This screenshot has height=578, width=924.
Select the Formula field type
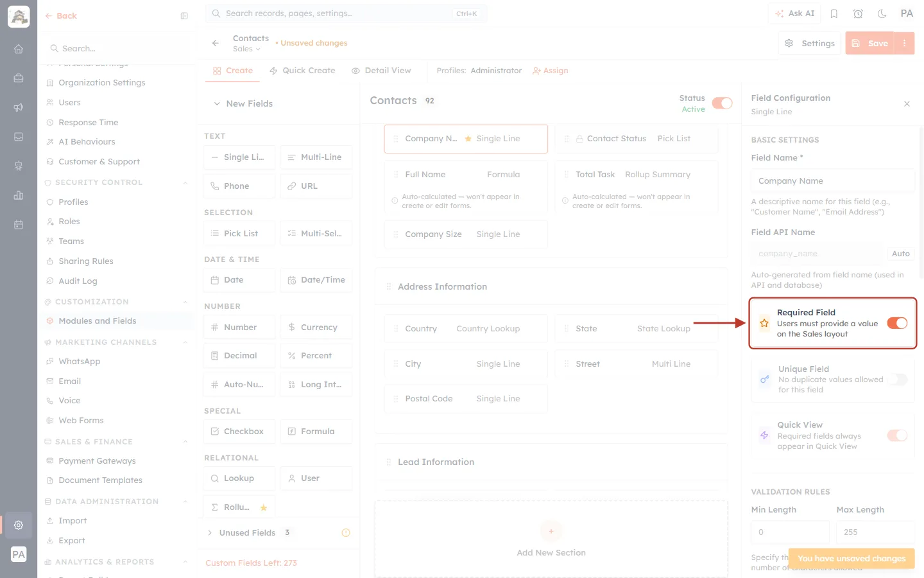pos(316,432)
